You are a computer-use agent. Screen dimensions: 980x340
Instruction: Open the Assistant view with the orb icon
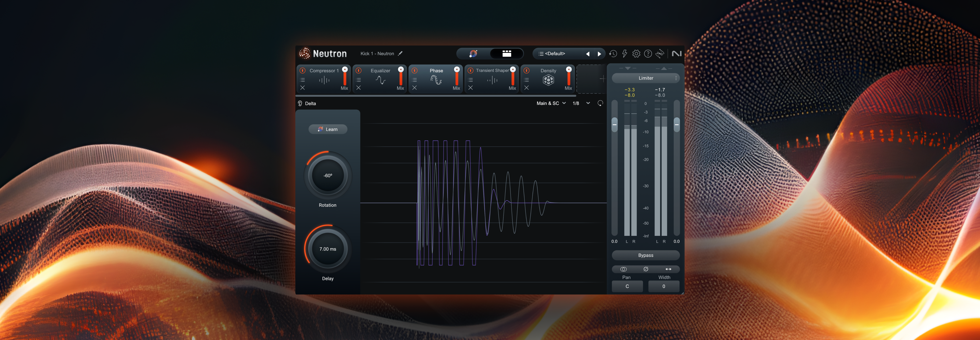[473, 54]
